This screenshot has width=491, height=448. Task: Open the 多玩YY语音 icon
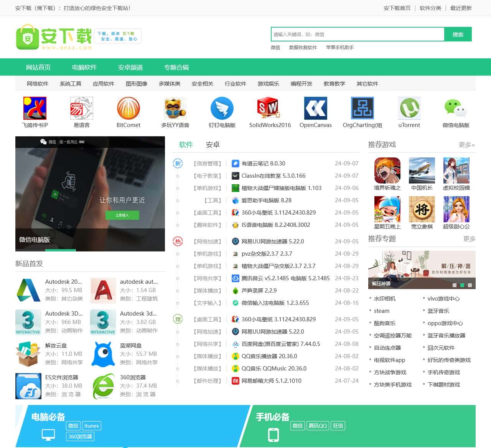[175, 108]
